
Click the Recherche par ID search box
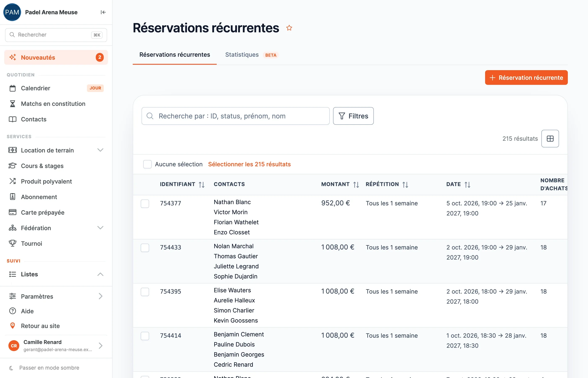click(235, 116)
